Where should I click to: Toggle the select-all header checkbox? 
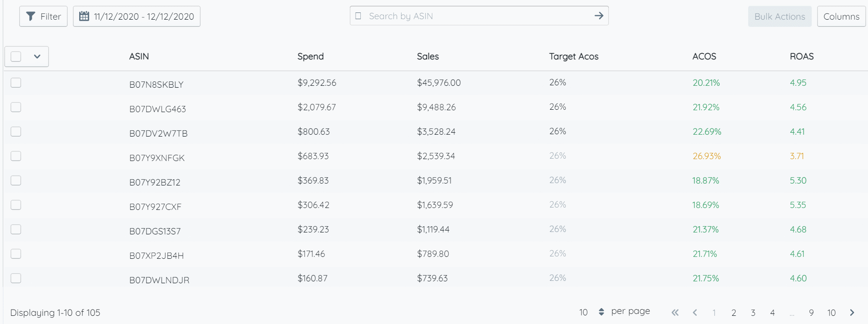click(16, 57)
